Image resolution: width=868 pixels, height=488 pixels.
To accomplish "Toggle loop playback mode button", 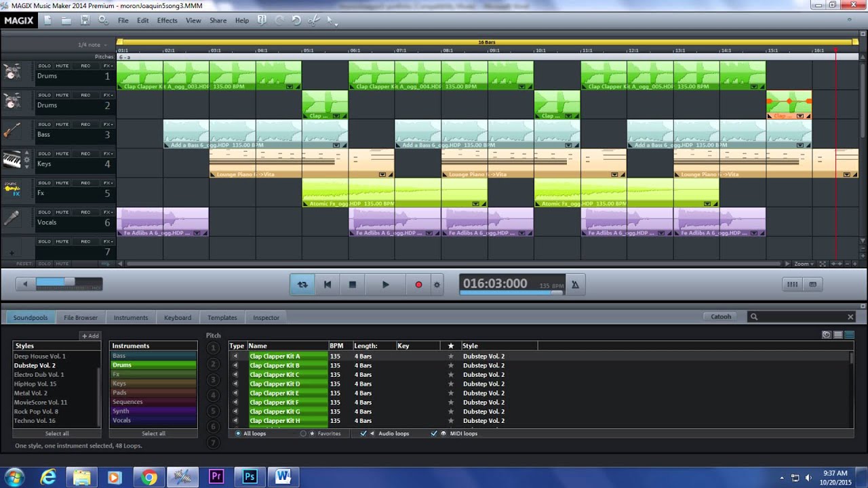I will pyautogui.click(x=302, y=285).
